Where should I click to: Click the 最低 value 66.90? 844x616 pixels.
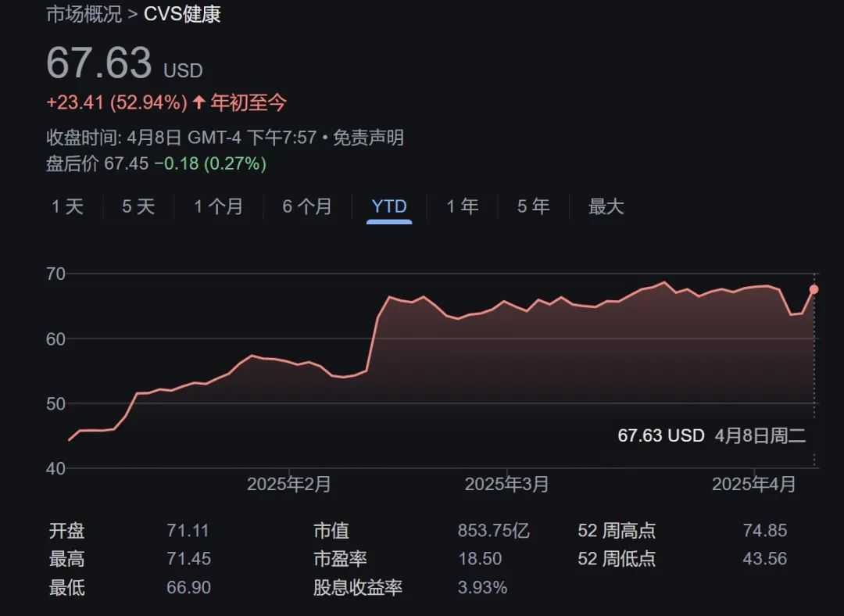point(189,587)
